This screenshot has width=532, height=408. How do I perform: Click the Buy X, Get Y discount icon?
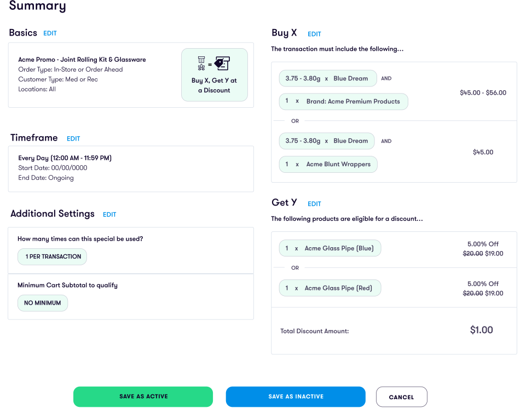[x=214, y=64]
